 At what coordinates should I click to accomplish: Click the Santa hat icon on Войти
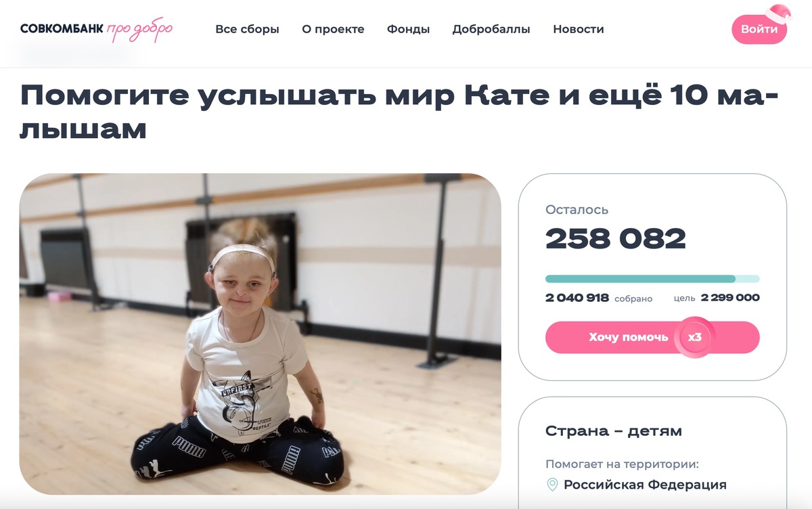point(779,14)
